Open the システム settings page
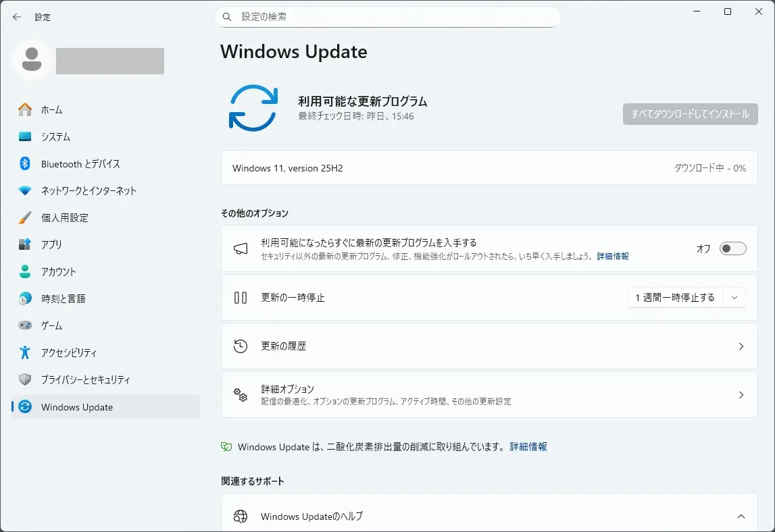The width and height of the screenshot is (775, 532). point(55,136)
